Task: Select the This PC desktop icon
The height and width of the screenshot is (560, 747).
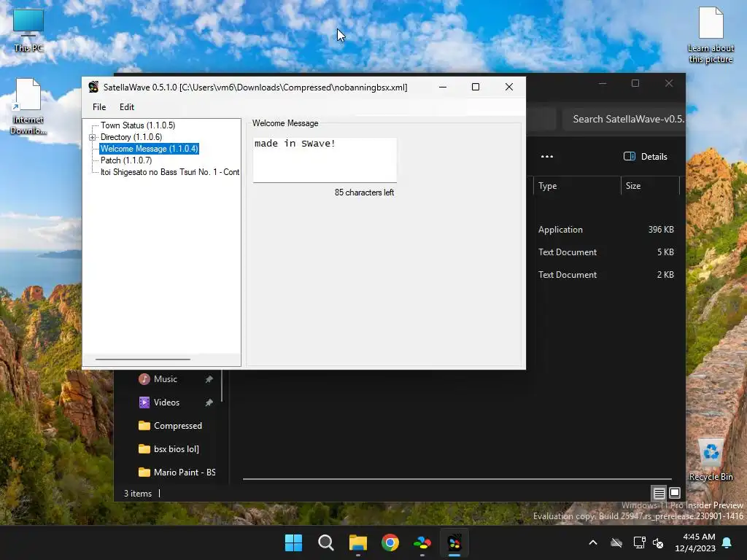Action: click(x=28, y=31)
